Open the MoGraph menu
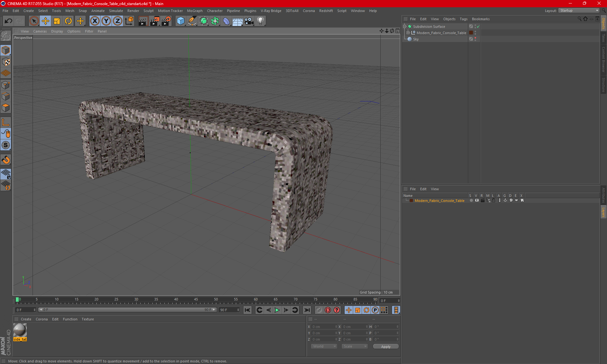 [x=194, y=11]
